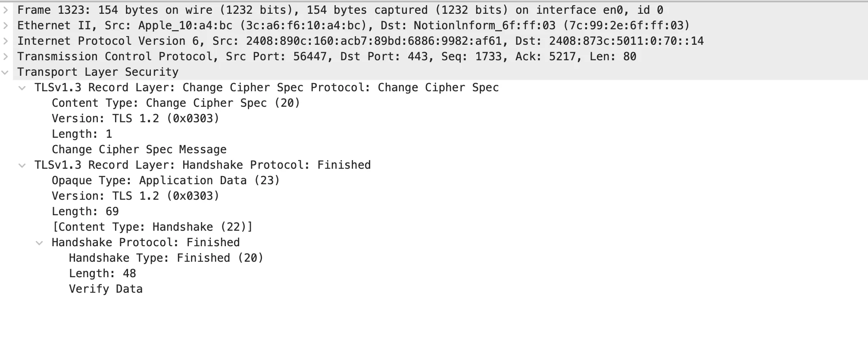This screenshot has width=868, height=359.
Task: Select the Length: 48 field
Action: point(102,274)
